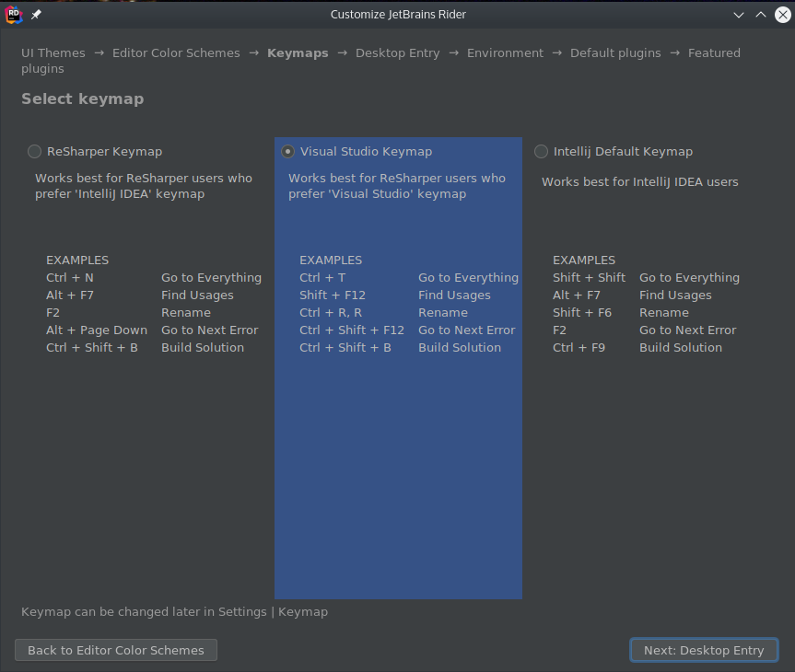
Task: Click Next: Desktop Entry button
Action: point(704,650)
